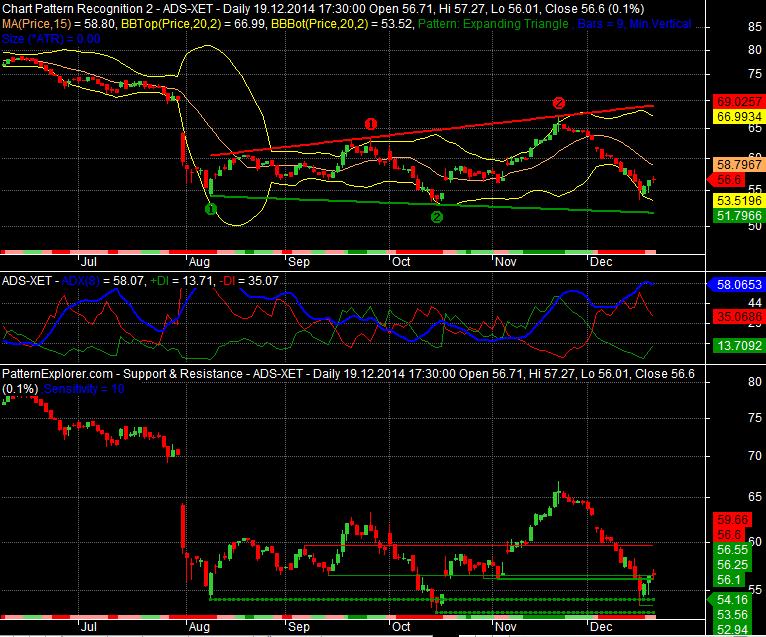Click 'Aug' on bottom chart date axis

click(x=199, y=627)
